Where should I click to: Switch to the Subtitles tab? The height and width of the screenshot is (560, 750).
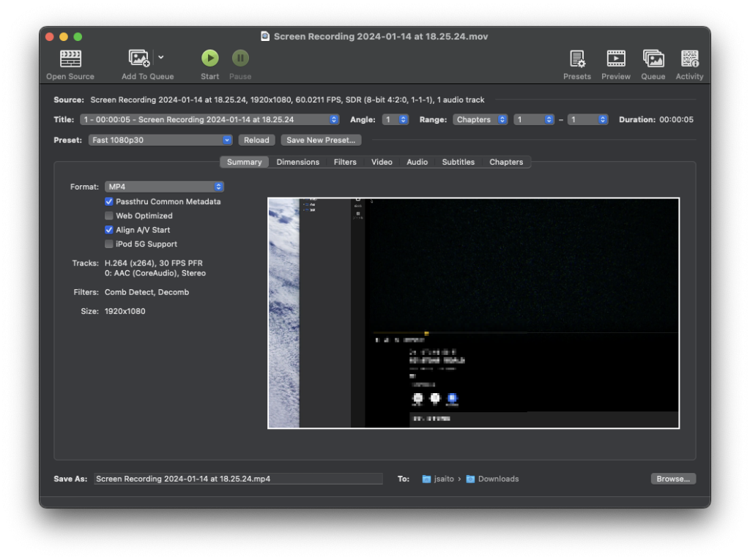pos(458,162)
